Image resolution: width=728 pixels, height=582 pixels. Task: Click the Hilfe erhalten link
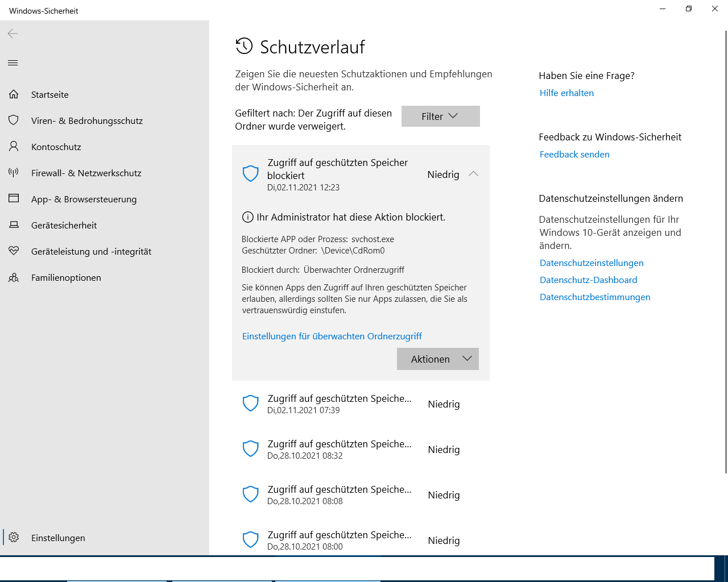pyautogui.click(x=566, y=93)
